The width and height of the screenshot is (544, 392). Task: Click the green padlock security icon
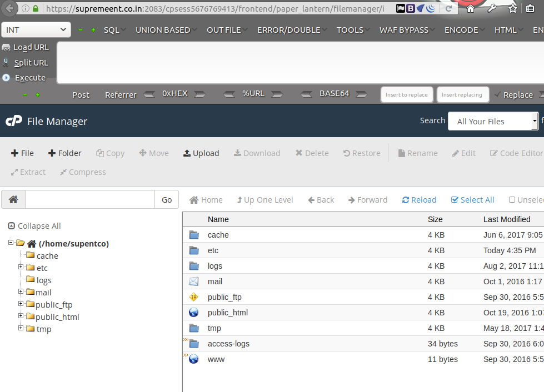click(36, 8)
